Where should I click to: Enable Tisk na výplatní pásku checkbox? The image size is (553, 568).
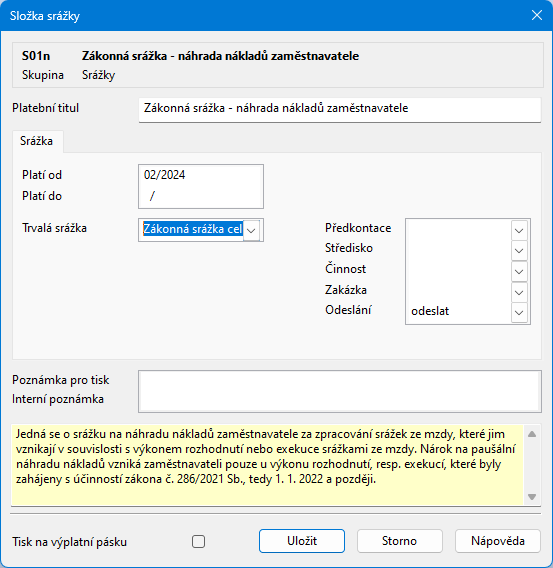(x=198, y=542)
